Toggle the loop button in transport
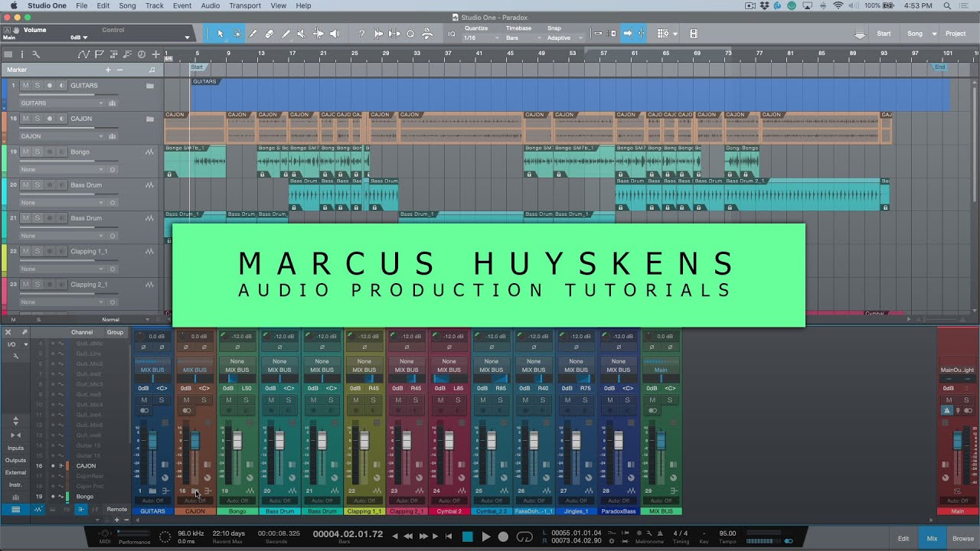980x551 pixels. pos(524,536)
